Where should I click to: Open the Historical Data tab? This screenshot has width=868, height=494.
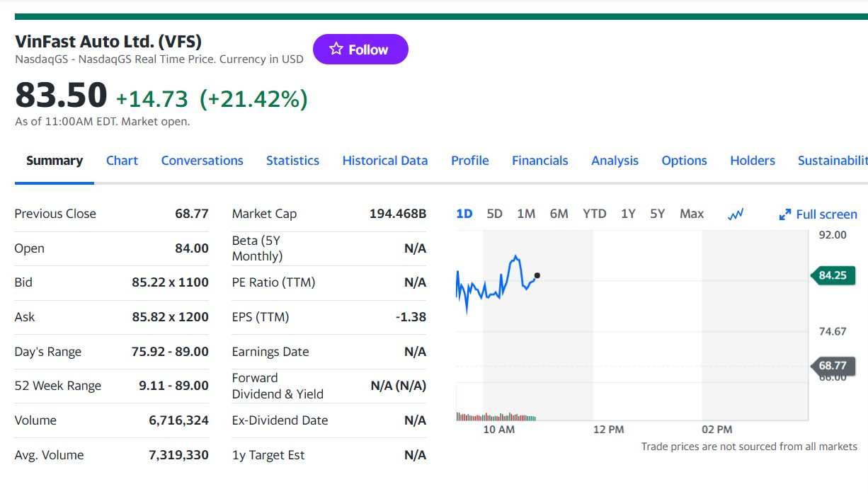pos(384,161)
